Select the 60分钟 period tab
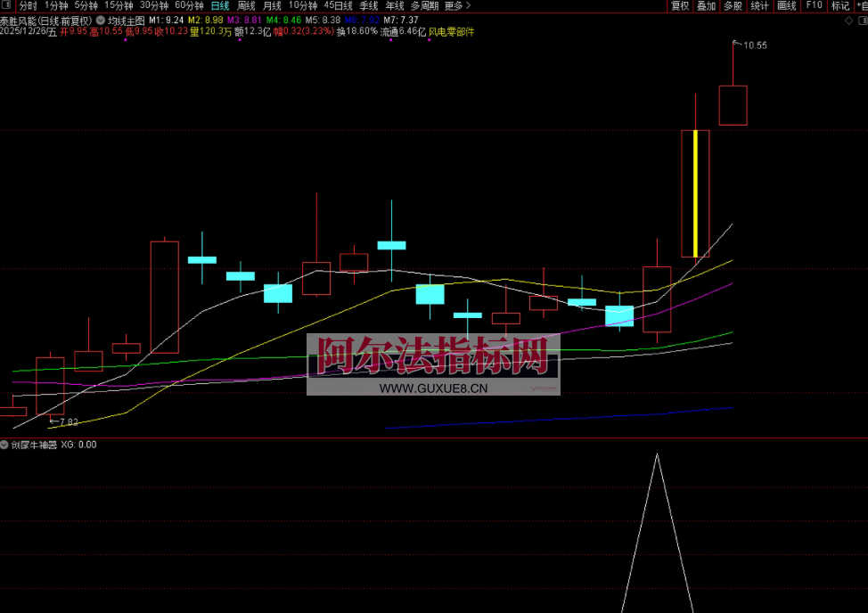The height and width of the screenshot is (613, 868). [x=189, y=5]
